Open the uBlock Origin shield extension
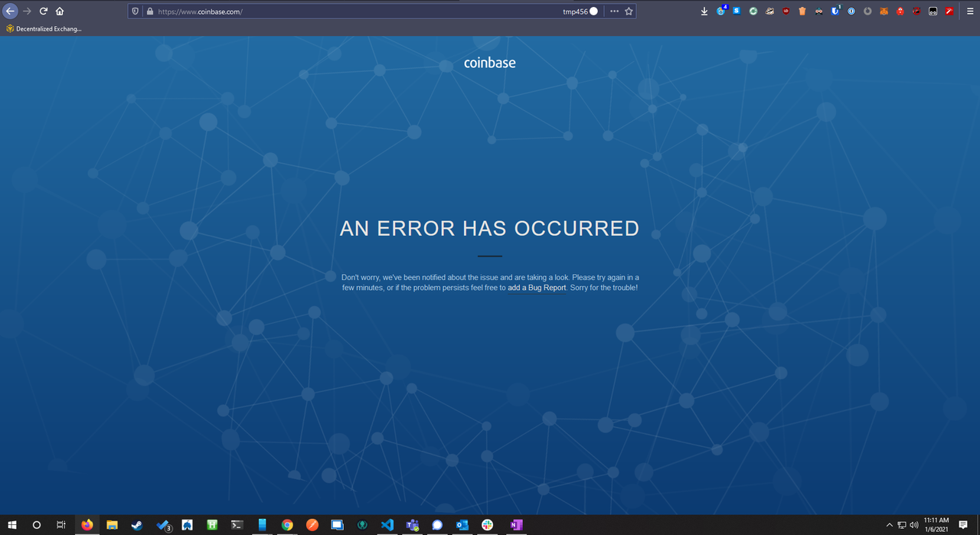The height and width of the screenshot is (535, 980). coord(786,11)
